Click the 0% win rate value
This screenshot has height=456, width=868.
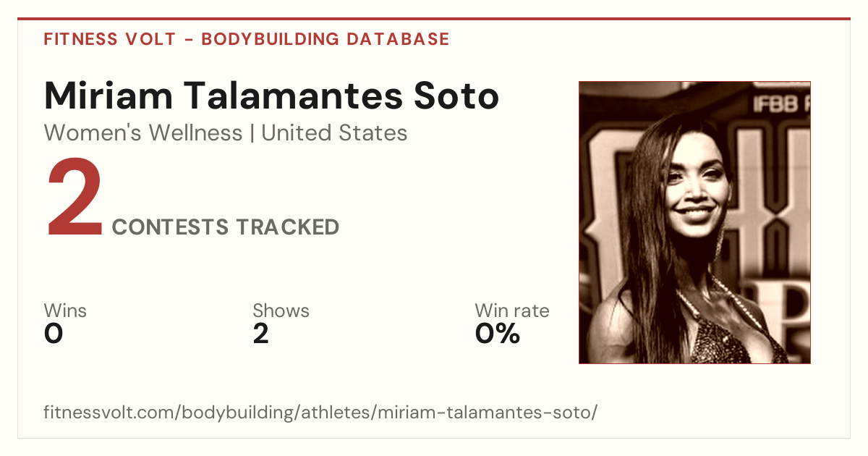[498, 334]
